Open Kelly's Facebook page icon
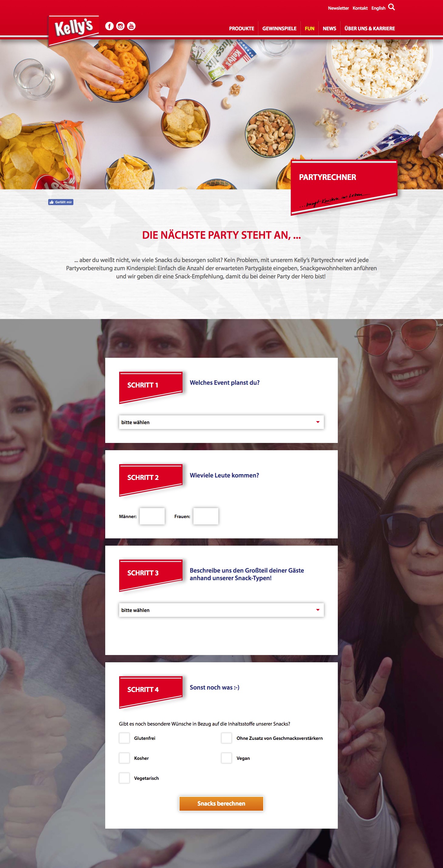Viewport: 443px width, 868px height. point(109,26)
